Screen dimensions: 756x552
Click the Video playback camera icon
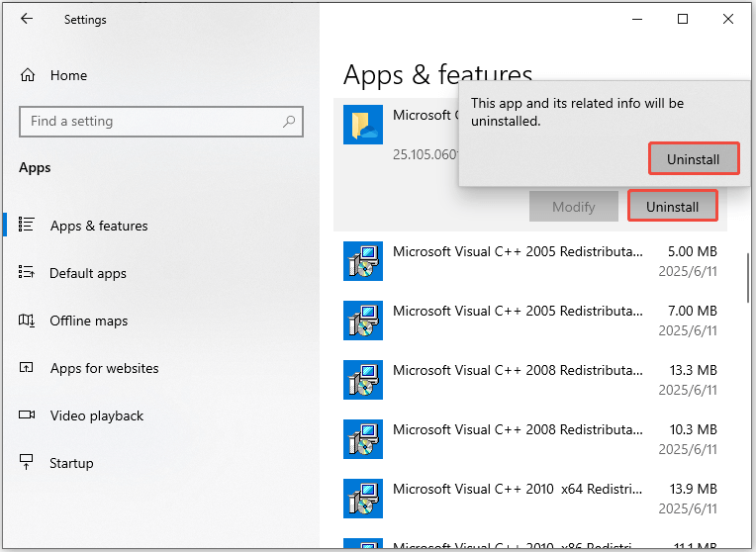[27, 414]
